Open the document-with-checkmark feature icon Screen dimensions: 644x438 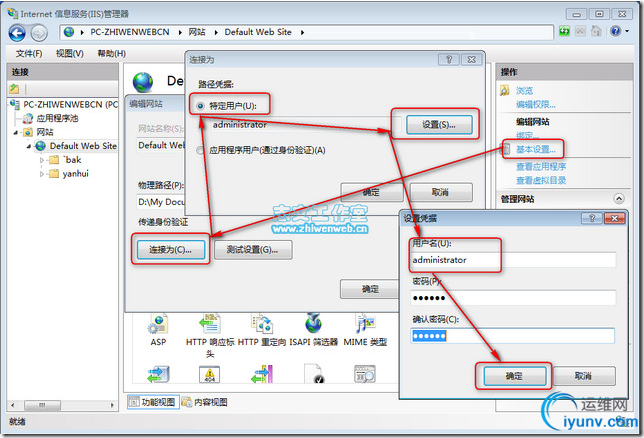click(314, 374)
